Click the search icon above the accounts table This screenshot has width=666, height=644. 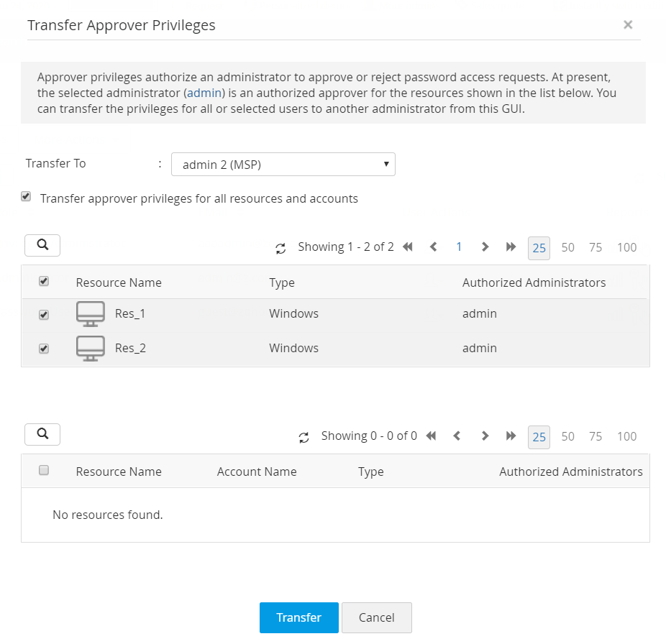(x=42, y=434)
